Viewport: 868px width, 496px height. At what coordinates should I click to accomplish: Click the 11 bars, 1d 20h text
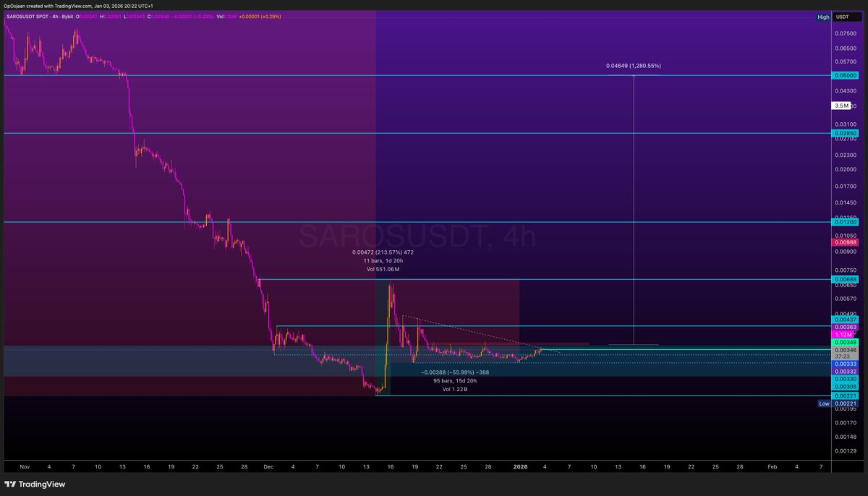(383, 261)
